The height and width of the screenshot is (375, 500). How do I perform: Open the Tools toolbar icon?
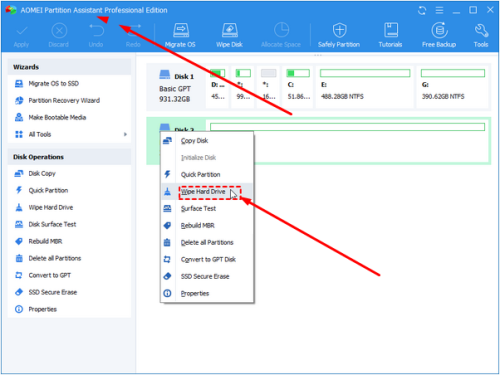pyautogui.click(x=481, y=30)
